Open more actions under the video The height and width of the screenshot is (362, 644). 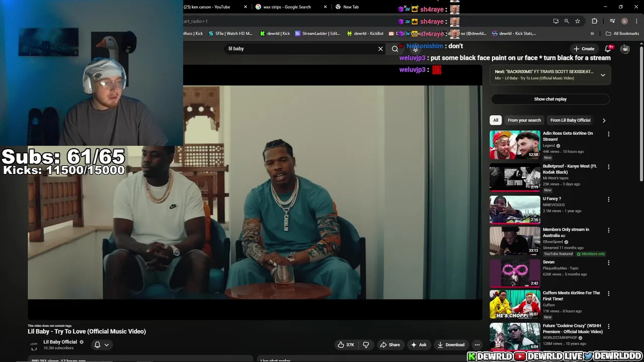pos(477,345)
